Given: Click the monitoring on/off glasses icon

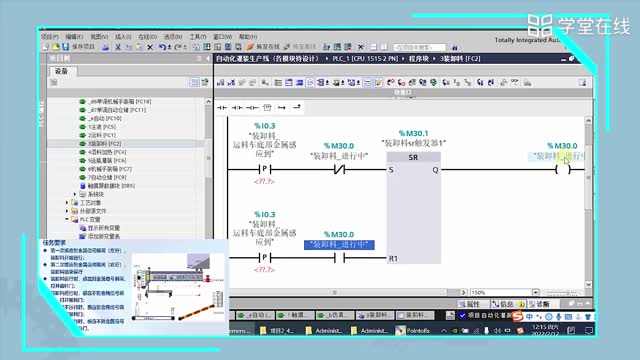Looking at the screenshot, I should (515, 82).
